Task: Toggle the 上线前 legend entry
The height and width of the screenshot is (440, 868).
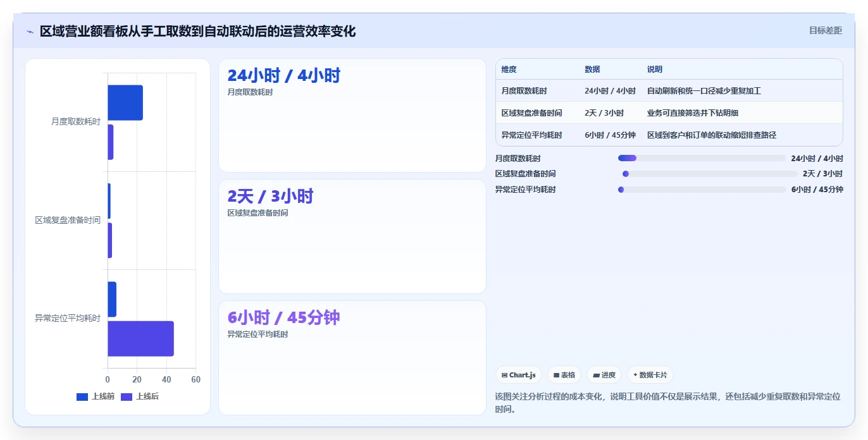Action: coord(96,396)
